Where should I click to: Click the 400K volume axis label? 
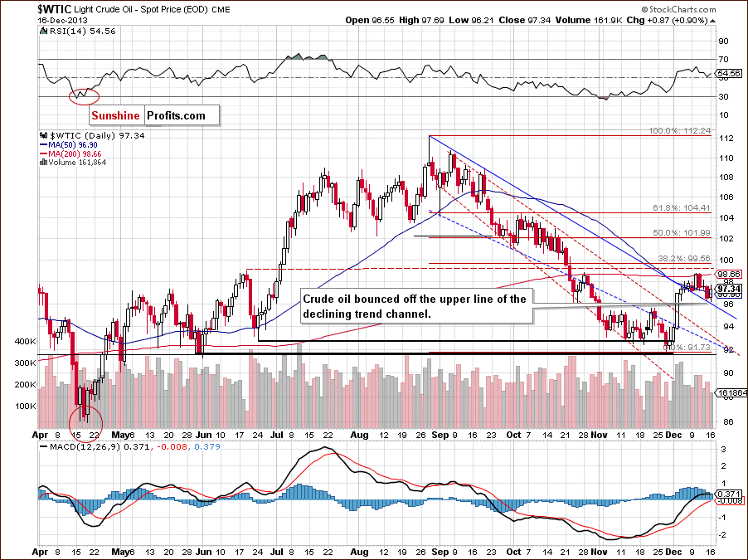click(25, 341)
